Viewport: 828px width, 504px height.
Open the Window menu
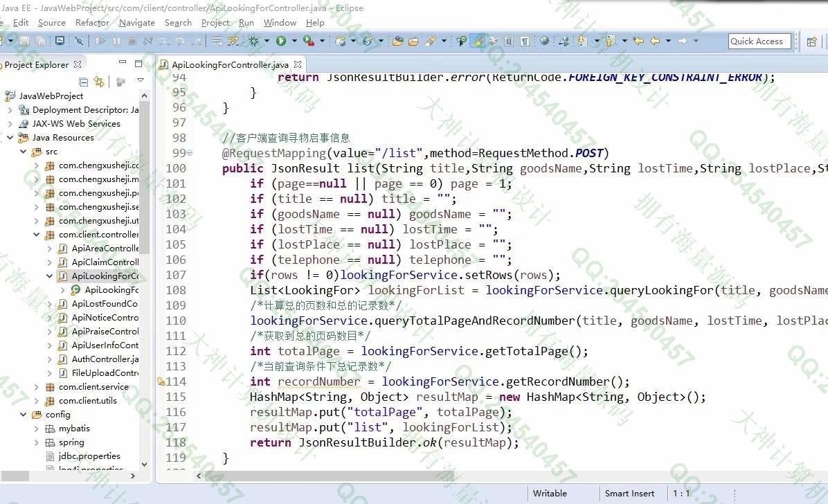pos(280,23)
